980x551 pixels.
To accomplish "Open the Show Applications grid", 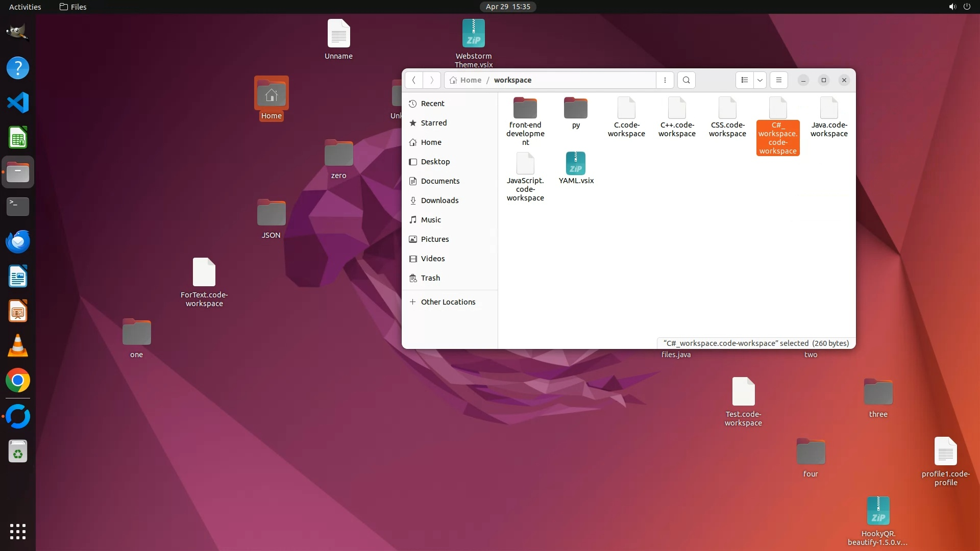I will pos(18,531).
